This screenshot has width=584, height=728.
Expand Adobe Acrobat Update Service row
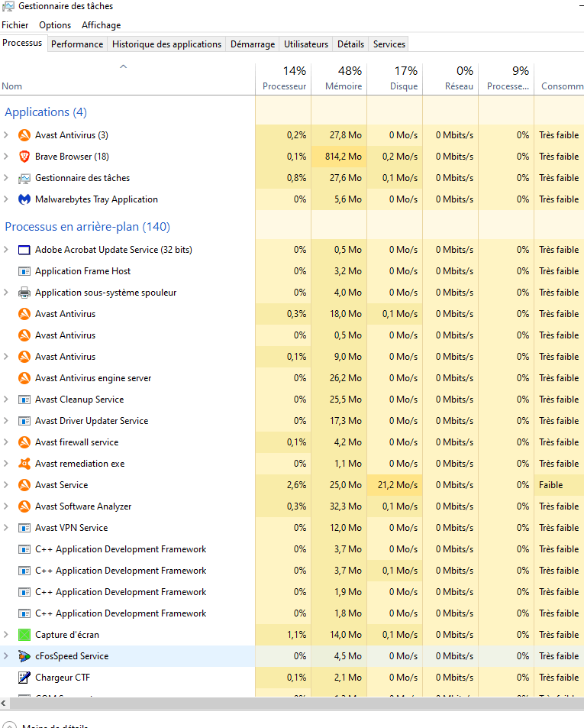point(5,250)
